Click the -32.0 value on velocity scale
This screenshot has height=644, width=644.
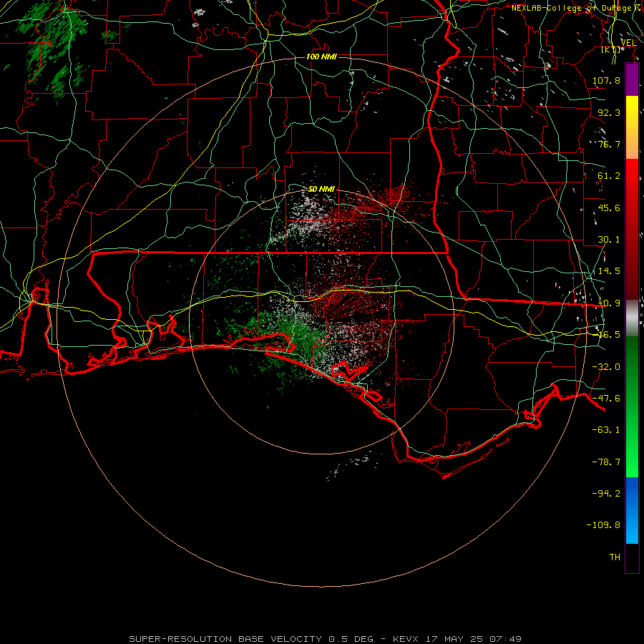[606, 367]
